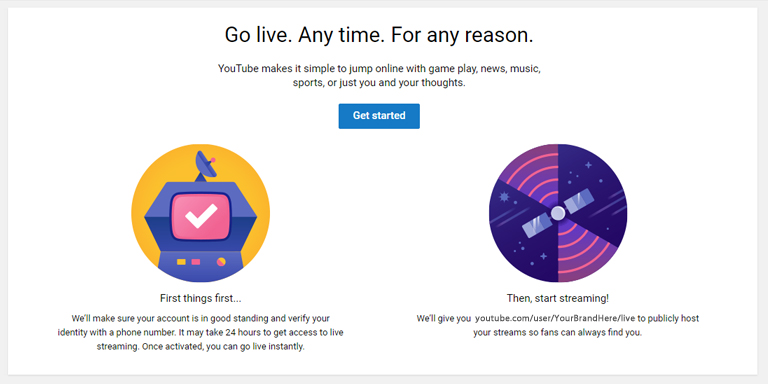Screen dimensions: 768x384
Task: Click the satellite dish atop the robot
Action: [206, 165]
